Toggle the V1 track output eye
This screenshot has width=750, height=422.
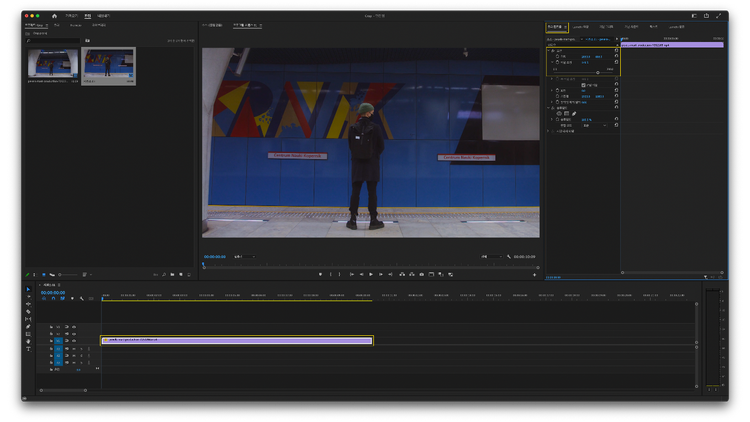73,341
